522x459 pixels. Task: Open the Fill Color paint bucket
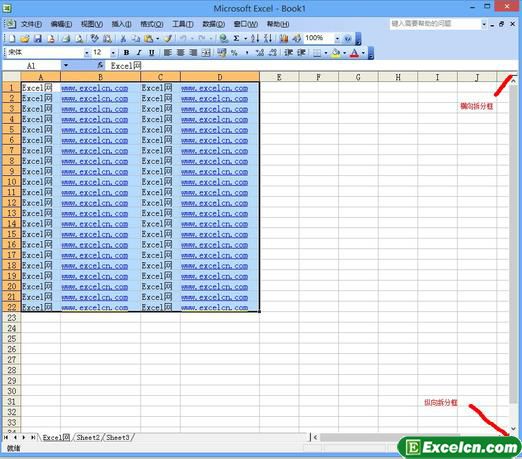click(x=336, y=53)
